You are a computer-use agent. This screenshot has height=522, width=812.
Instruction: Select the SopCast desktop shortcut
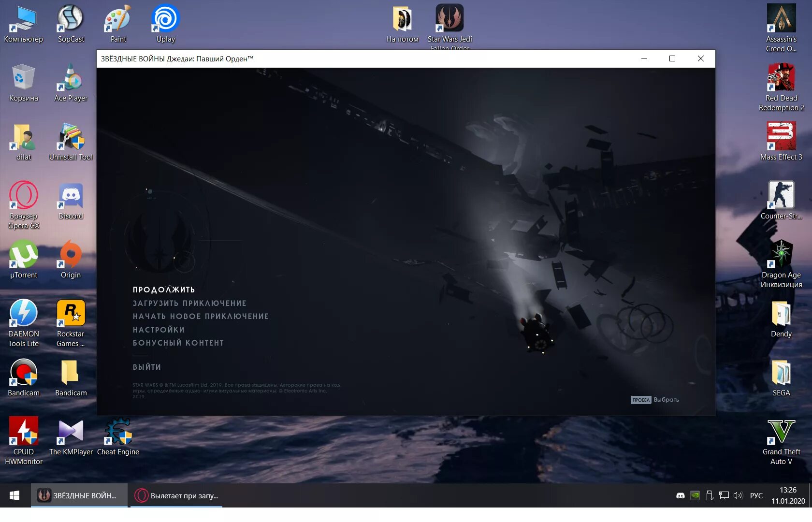click(x=71, y=24)
